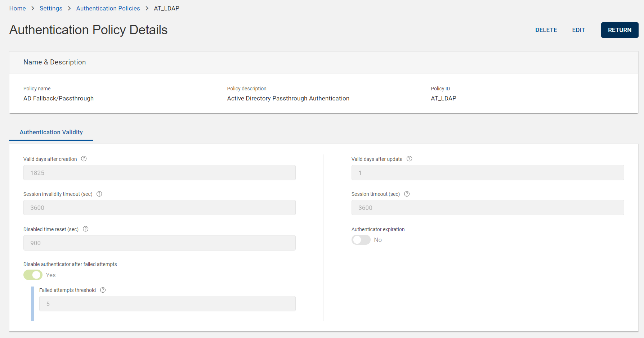
Task: Click the Failed attempts threshold field
Action: pyautogui.click(x=167, y=303)
